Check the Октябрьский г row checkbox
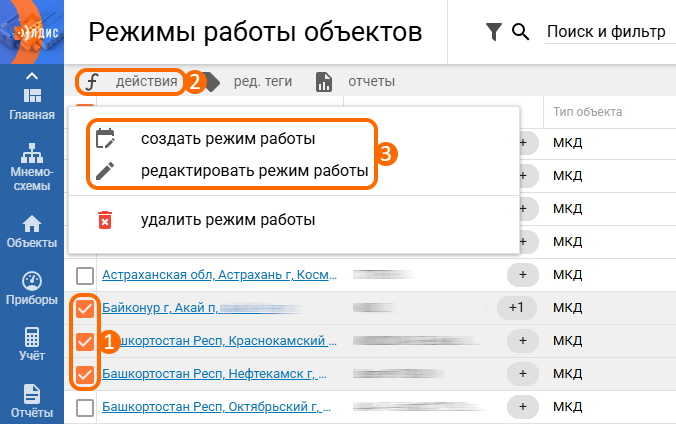Image resolution: width=676 pixels, height=424 pixels. tap(85, 407)
